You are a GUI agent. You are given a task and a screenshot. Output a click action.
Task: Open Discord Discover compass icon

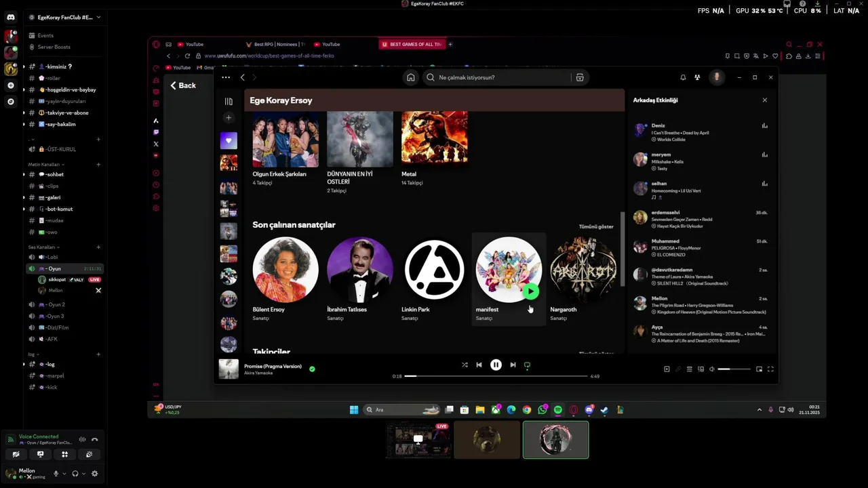click(10, 102)
